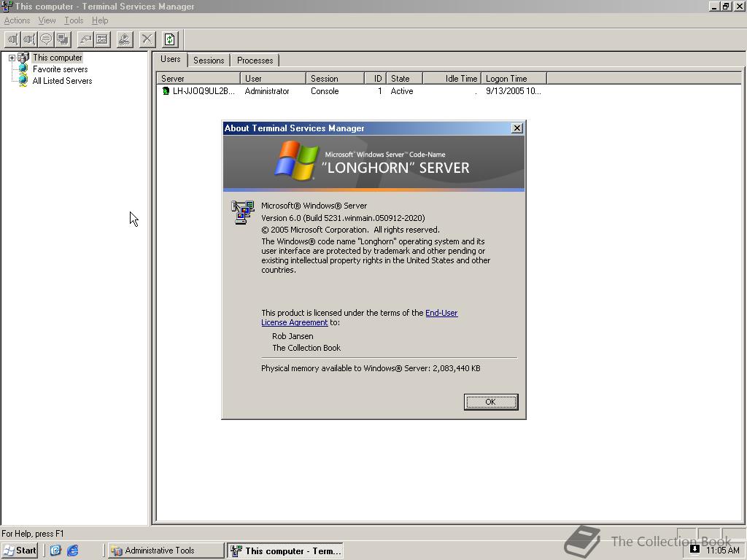Click OK in the About dialog

point(491,402)
